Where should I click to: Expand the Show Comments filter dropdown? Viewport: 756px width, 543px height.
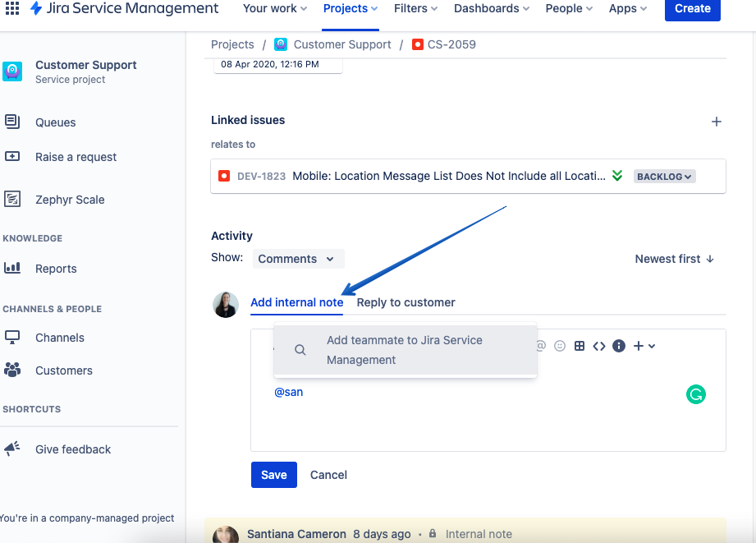(x=298, y=258)
